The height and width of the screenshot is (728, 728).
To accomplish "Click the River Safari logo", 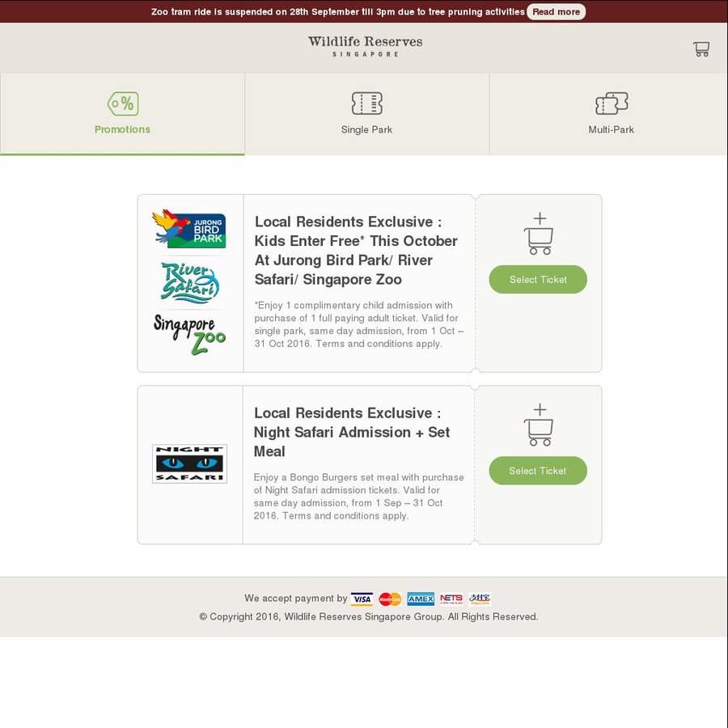I will [190, 282].
